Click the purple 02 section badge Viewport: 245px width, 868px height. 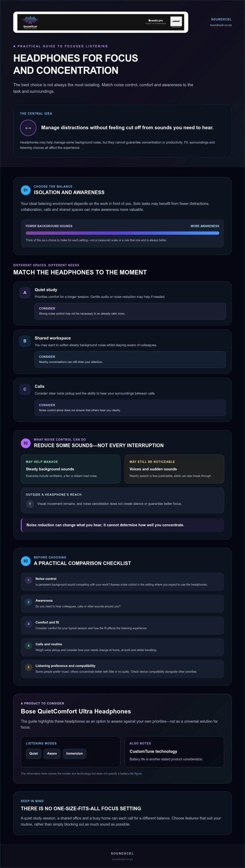pyautogui.click(x=25, y=443)
